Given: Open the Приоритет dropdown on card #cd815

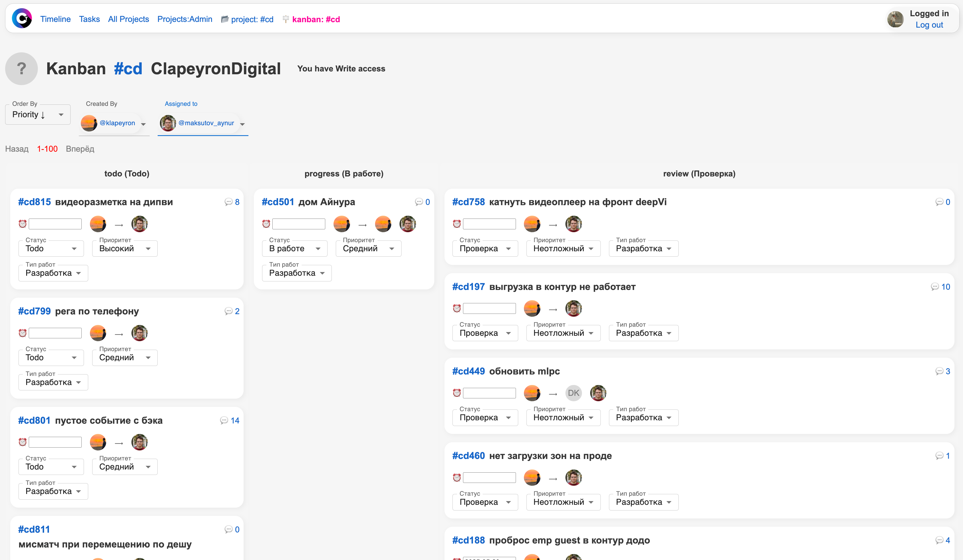Looking at the screenshot, I should click(125, 249).
